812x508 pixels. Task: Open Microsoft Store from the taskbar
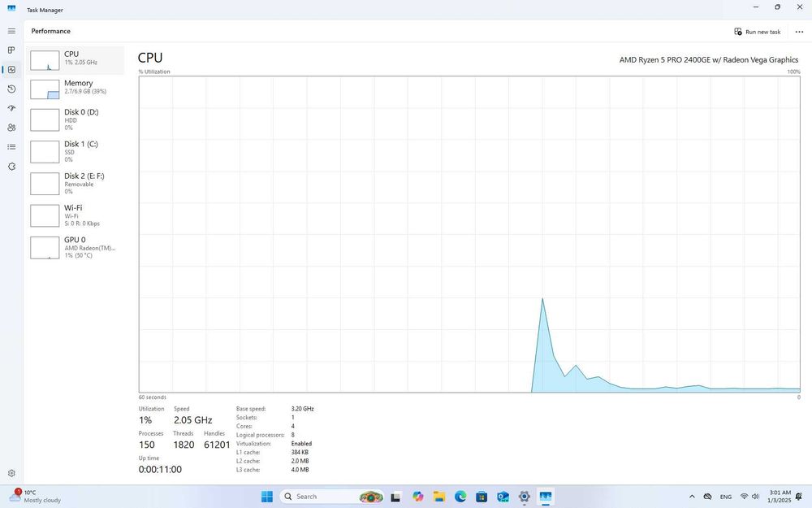(x=482, y=497)
